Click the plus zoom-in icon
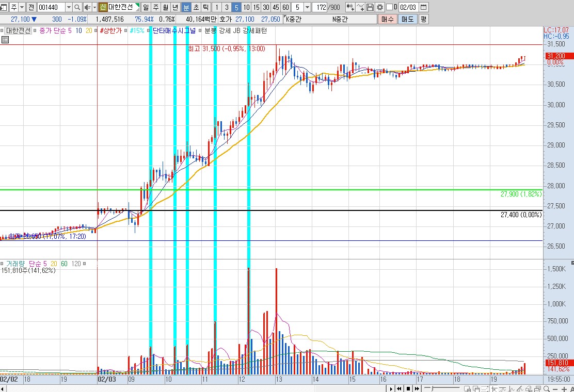The width and height of the screenshot is (574, 392). coord(564,389)
